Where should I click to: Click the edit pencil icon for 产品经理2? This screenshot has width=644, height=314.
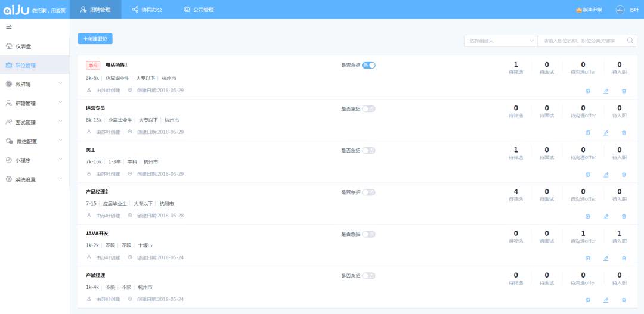click(606, 216)
